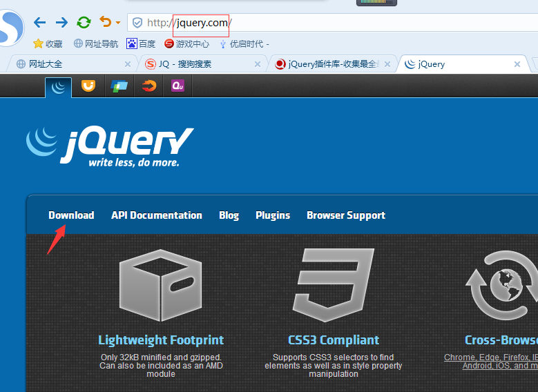Image resolution: width=538 pixels, height=392 pixels.
Task: Click the jQuery UI project icon
Action: 88,86
